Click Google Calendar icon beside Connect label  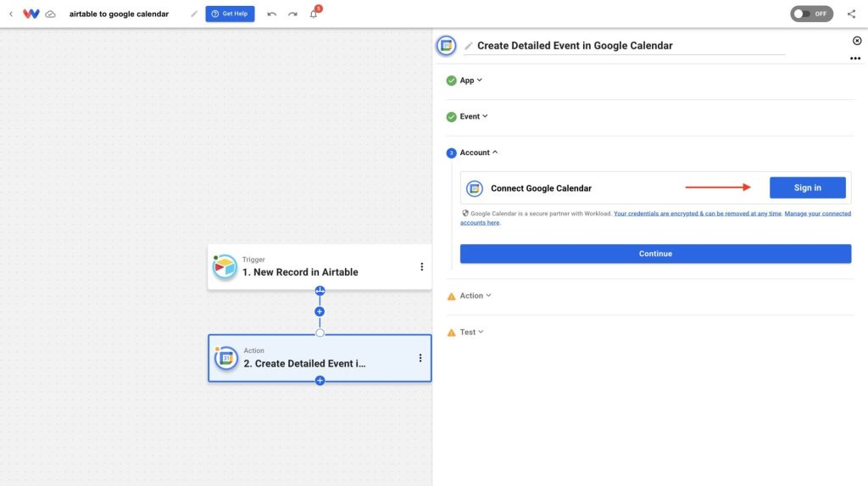(x=475, y=188)
